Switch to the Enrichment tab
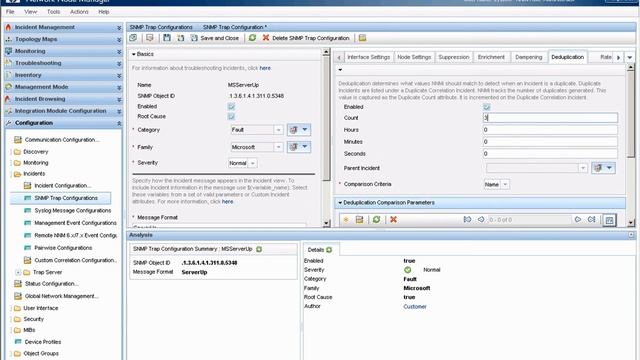640x360 pixels. pyautogui.click(x=491, y=57)
